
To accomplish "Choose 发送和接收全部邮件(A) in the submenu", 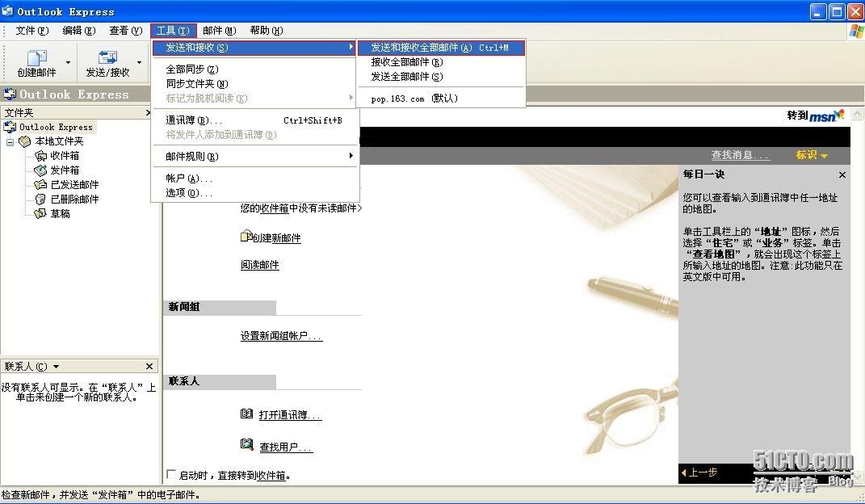I will (441, 48).
